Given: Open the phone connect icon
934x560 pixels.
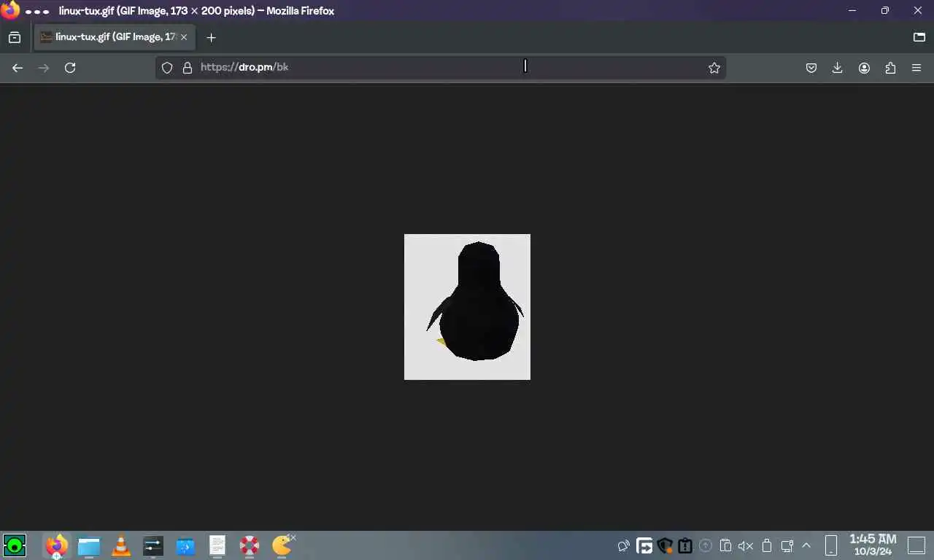Looking at the screenshot, I should 831,545.
